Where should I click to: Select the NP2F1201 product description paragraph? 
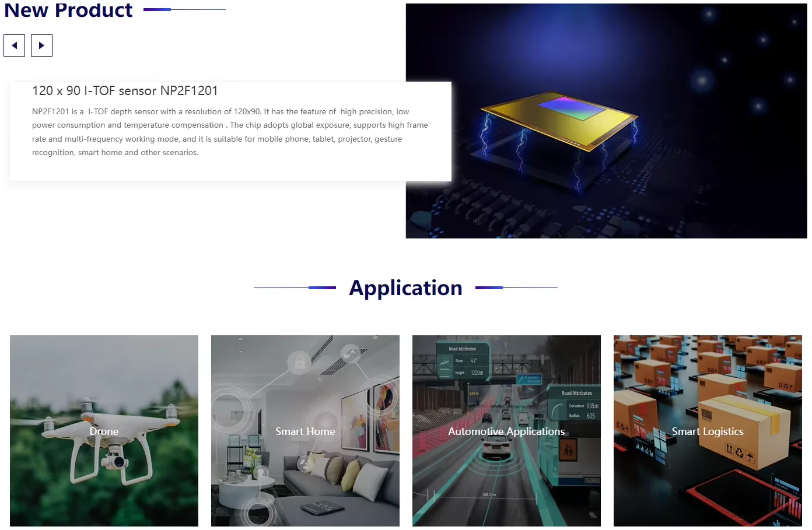pyautogui.click(x=230, y=132)
